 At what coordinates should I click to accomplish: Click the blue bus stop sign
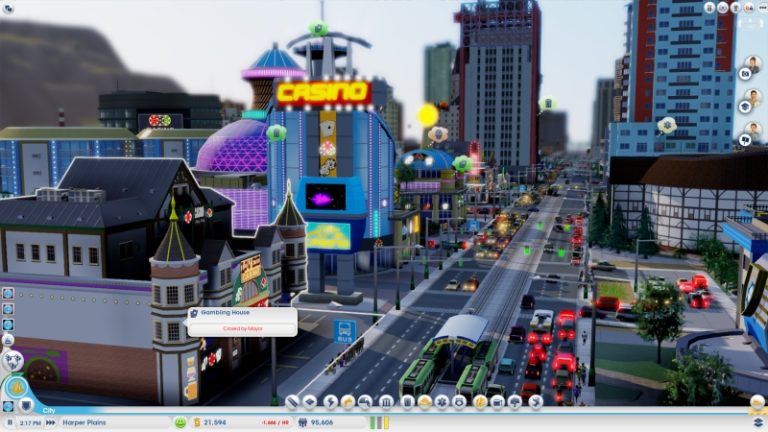(344, 330)
